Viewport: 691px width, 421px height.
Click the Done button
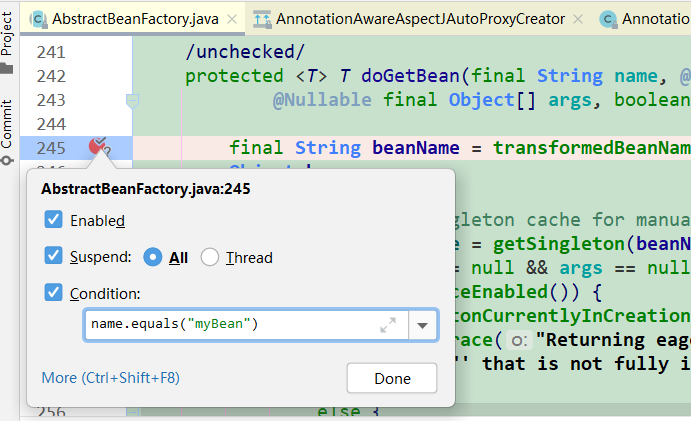tap(392, 378)
